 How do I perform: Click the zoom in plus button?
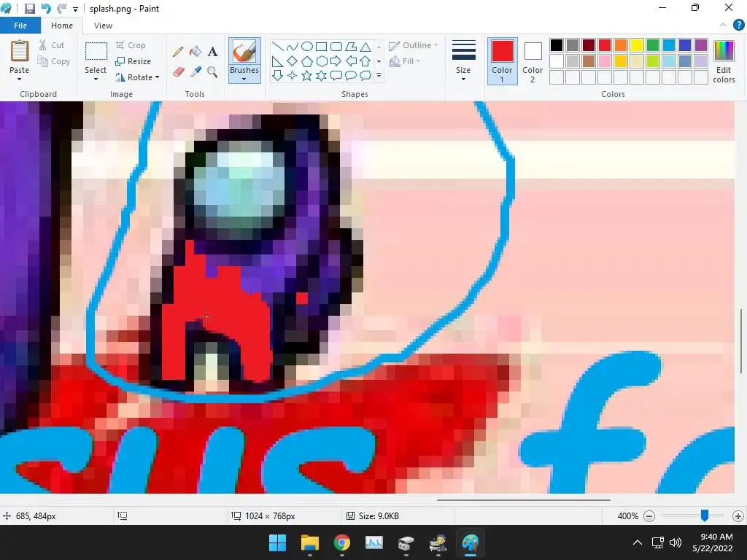[x=738, y=516]
